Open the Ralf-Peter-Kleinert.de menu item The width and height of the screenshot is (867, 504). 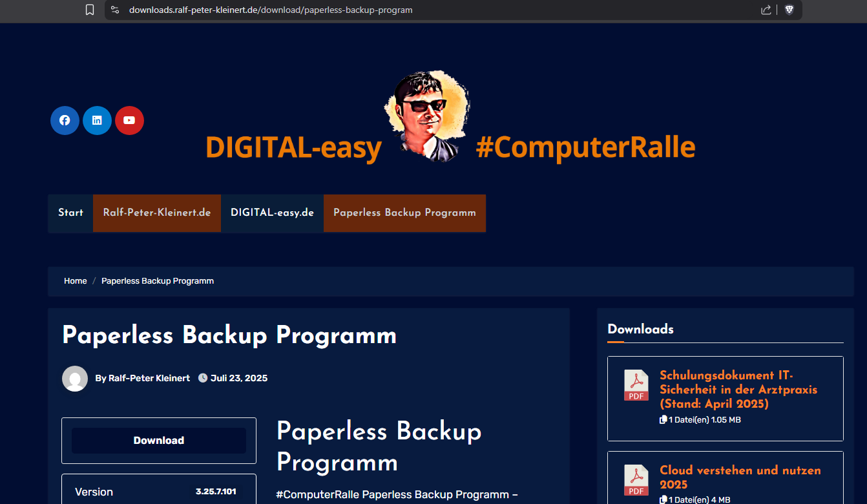coord(157,213)
